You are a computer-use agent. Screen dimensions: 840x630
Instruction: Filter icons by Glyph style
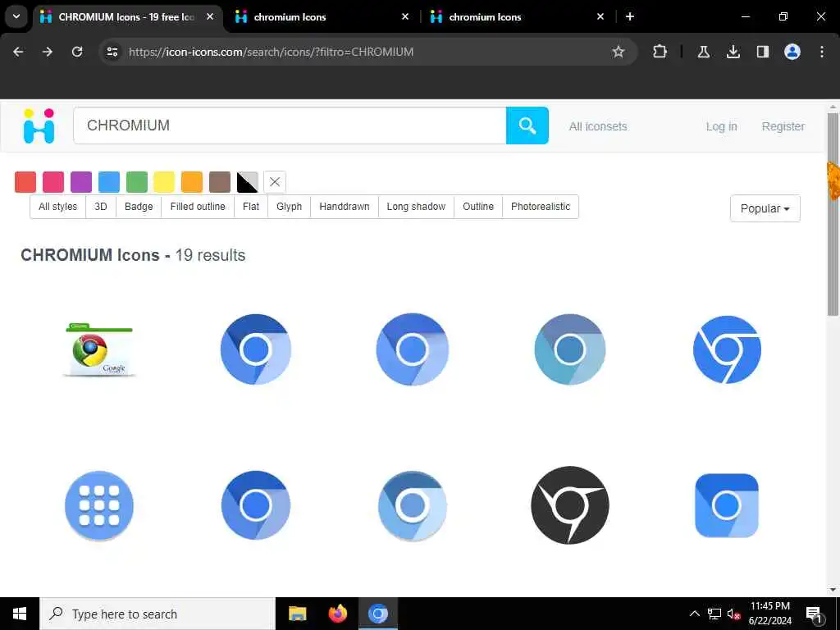click(x=290, y=207)
